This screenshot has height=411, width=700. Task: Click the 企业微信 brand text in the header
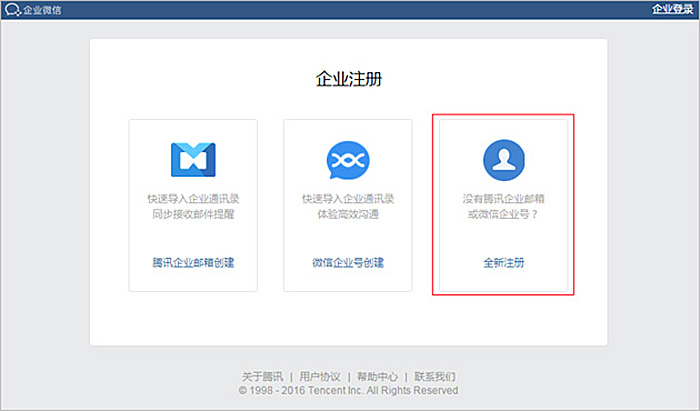point(42,10)
